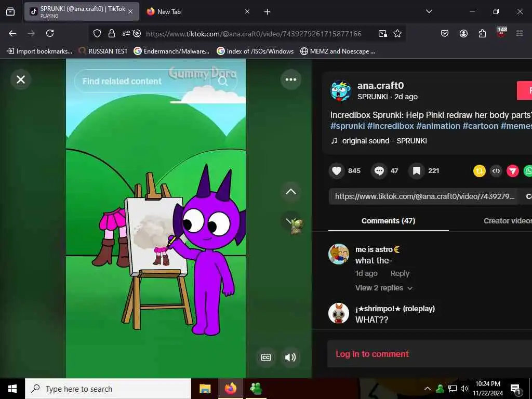Select the video URL field
Screen dimensions: 532x399
pyautogui.click(x=424, y=196)
